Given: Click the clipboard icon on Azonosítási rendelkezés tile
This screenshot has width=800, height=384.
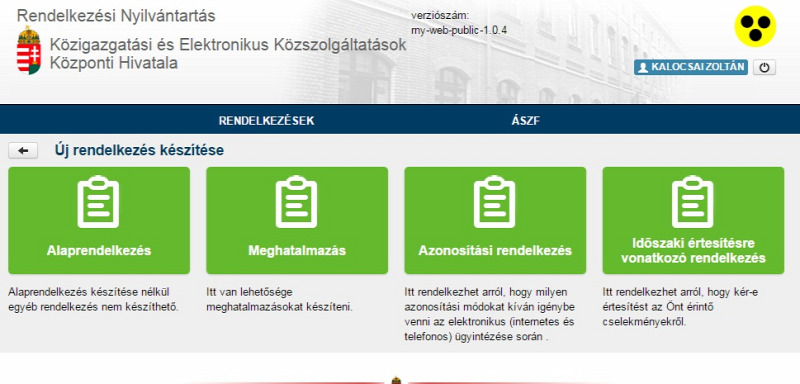Looking at the screenshot, I should [x=494, y=201].
